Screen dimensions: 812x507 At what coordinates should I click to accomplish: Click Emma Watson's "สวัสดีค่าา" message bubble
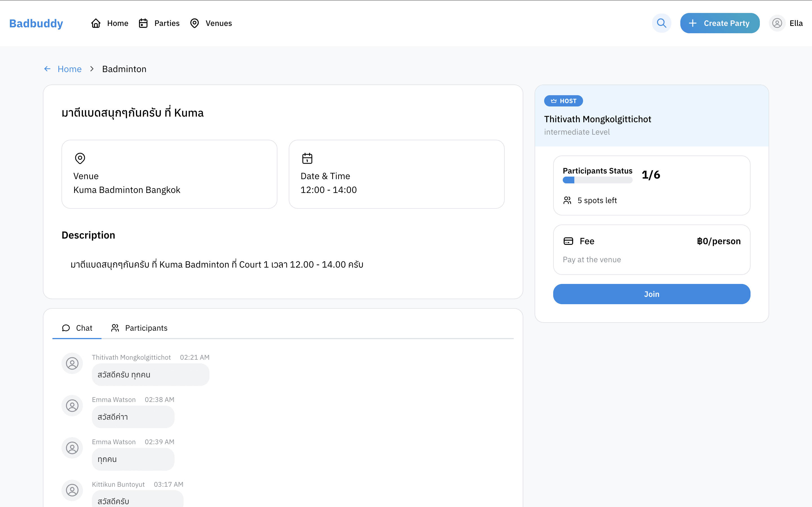[133, 417]
